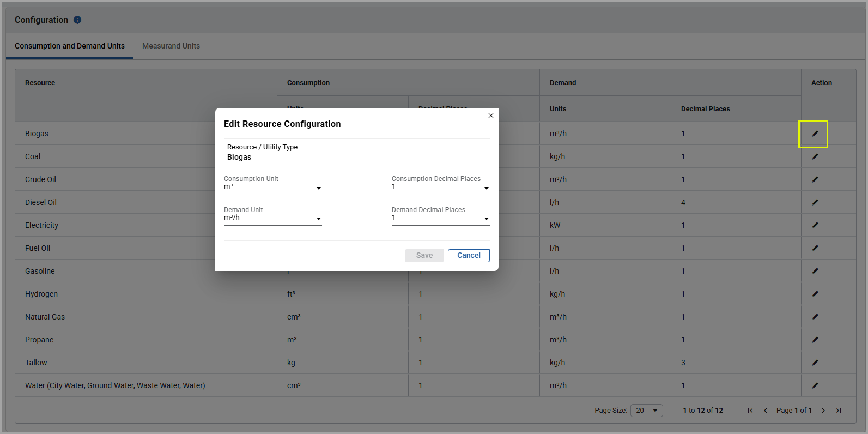Edit the Crude Oil row
Screen dimensions: 868x434
click(x=815, y=179)
